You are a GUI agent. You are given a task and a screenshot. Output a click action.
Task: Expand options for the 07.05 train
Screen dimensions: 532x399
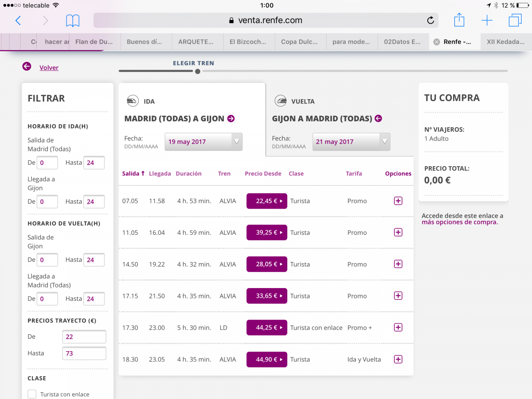point(398,201)
